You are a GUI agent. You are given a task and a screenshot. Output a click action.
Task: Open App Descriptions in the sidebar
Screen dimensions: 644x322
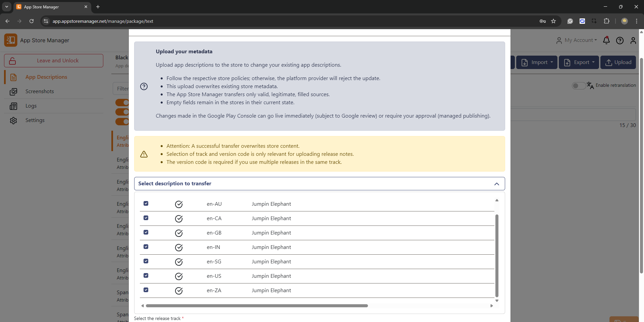click(x=46, y=77)
